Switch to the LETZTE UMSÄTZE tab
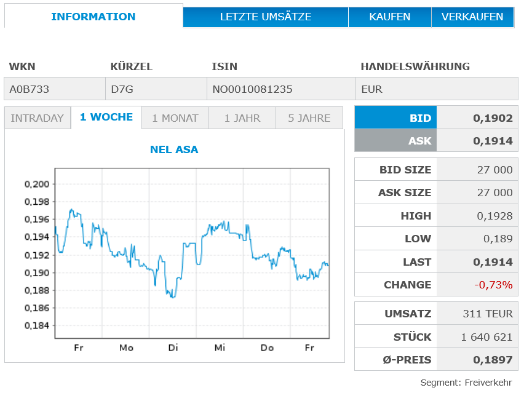Screen dimensions: 532x401 tap(266, 17)
